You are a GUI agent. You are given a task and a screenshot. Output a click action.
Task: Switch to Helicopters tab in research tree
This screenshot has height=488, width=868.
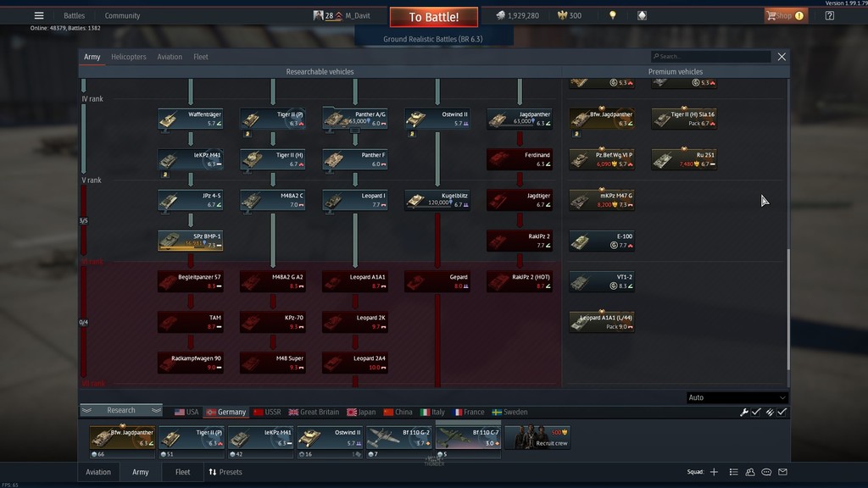(129, 57)
